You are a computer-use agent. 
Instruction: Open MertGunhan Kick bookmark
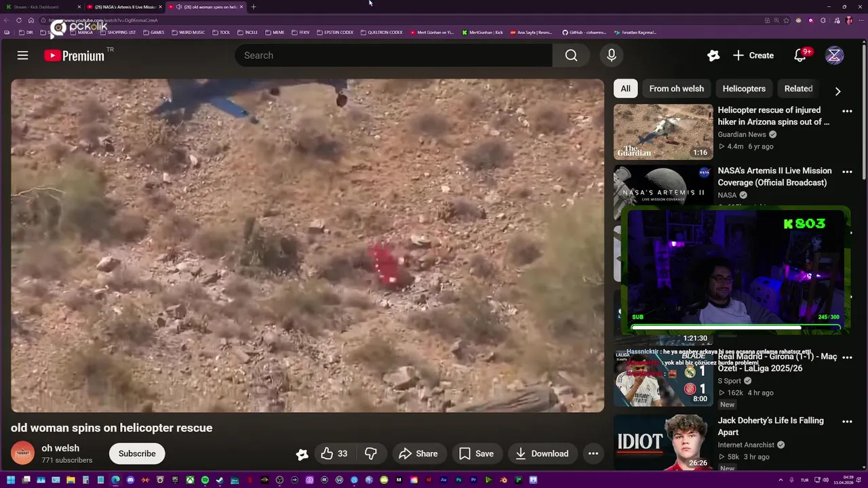(482, 32)
